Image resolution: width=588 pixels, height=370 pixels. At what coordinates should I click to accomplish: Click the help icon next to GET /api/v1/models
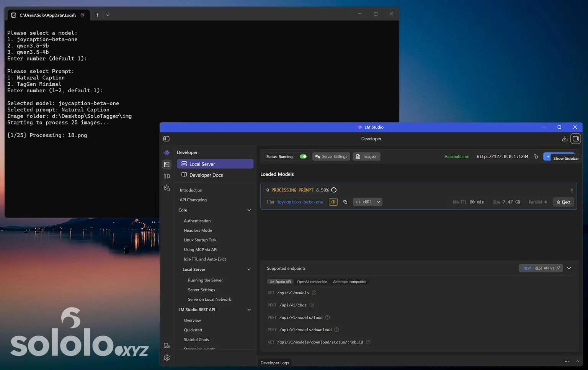point(314,293)
